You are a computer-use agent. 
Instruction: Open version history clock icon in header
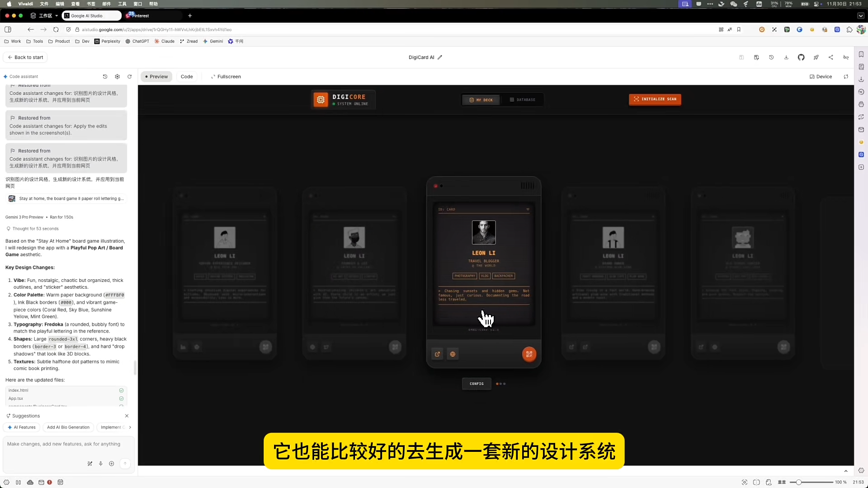771,57
